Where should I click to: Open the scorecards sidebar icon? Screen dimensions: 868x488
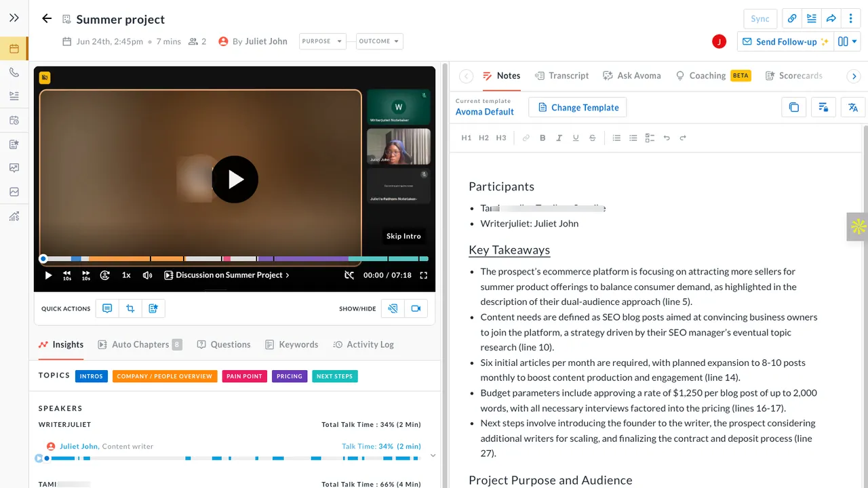pos(14,144)
